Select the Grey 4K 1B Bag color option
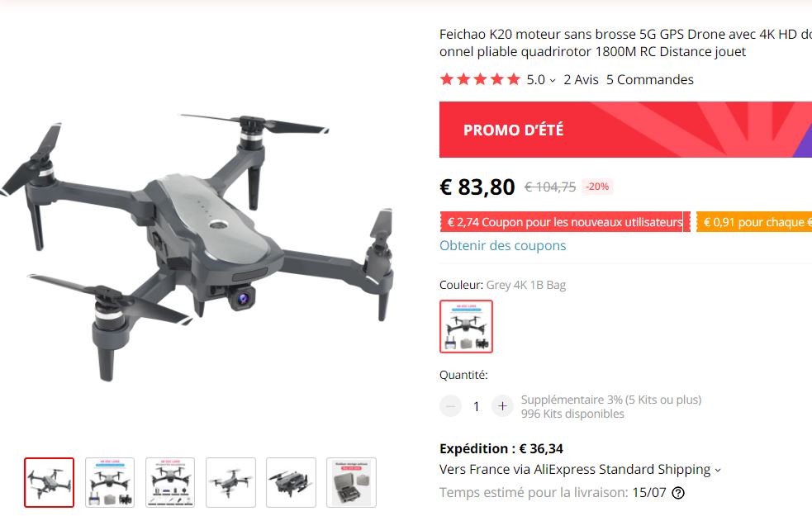The width and height of the screenshot is (812, 516). point(466,327)
